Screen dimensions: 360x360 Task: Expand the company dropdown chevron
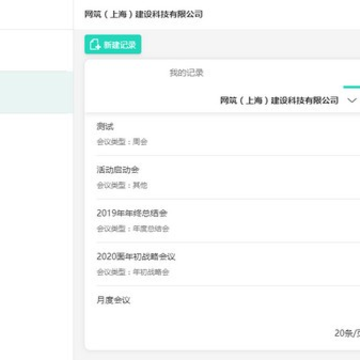coord(352,100)
